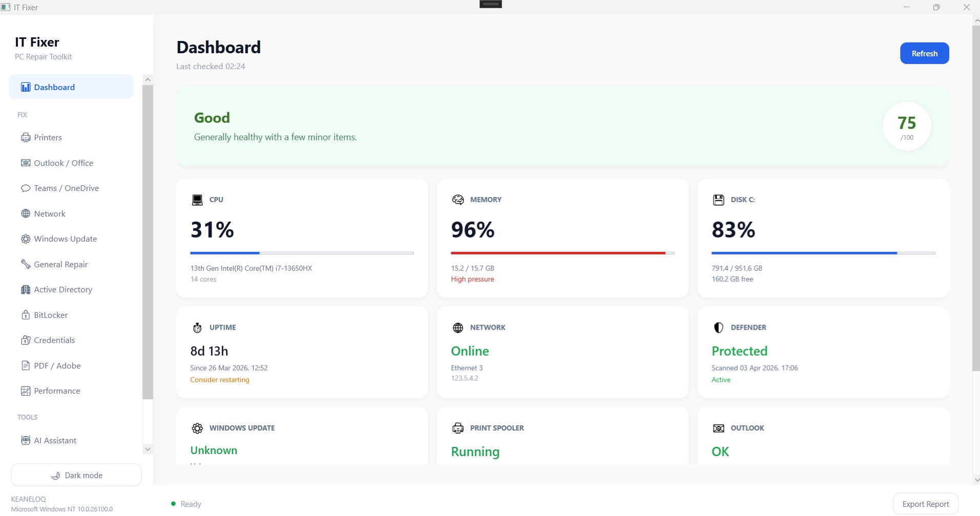Click the Disk C: floppy disk icon
This screenshot has width=980, height=516.
(x=719, y=200)
